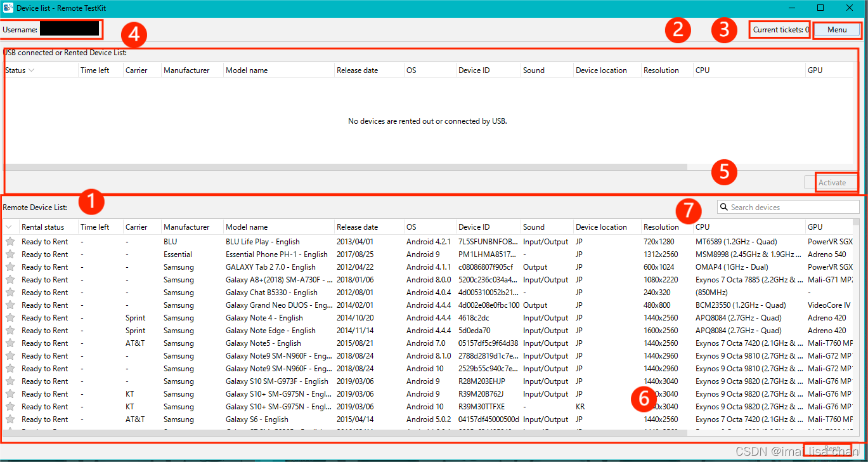Click device ID '5d0eda70'

[x=474, y=330]
